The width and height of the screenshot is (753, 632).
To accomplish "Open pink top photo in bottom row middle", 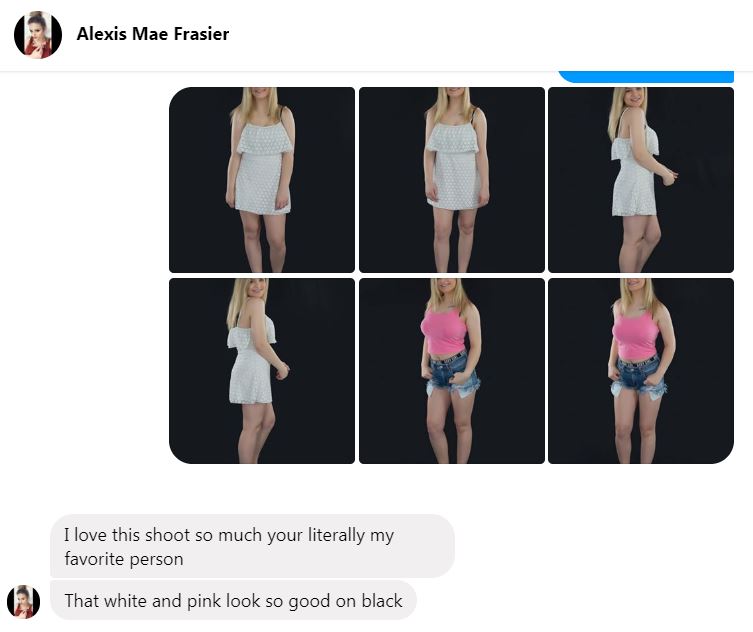I will click(x=452, y=371).
